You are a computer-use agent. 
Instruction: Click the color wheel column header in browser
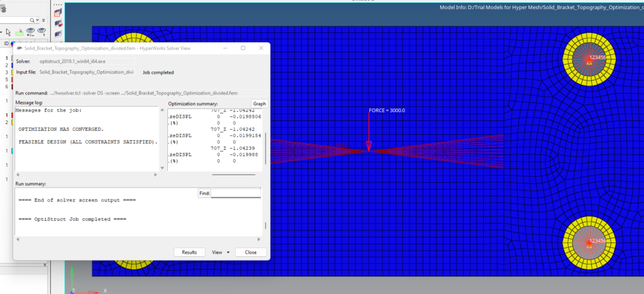tap(13, 43)
